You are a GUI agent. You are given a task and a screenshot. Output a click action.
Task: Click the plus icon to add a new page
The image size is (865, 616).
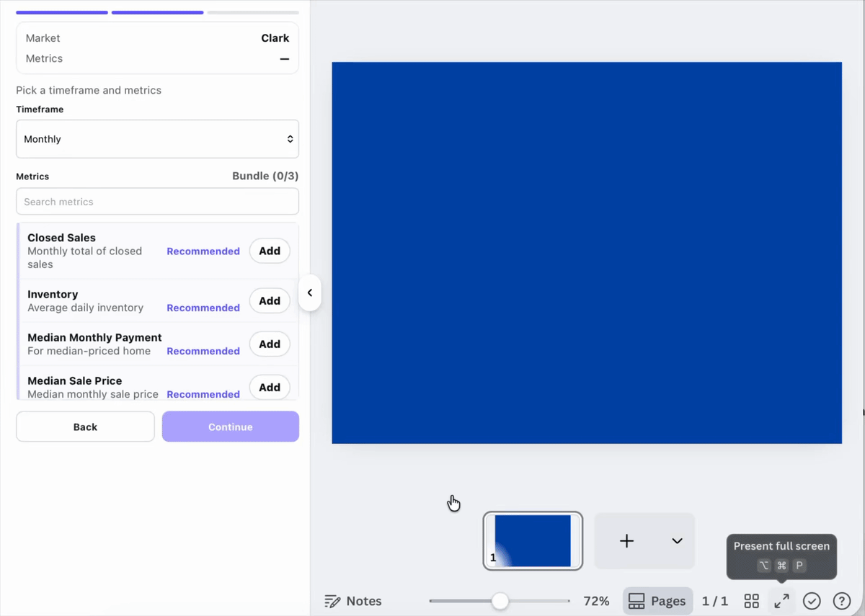(x=626, y=540)
